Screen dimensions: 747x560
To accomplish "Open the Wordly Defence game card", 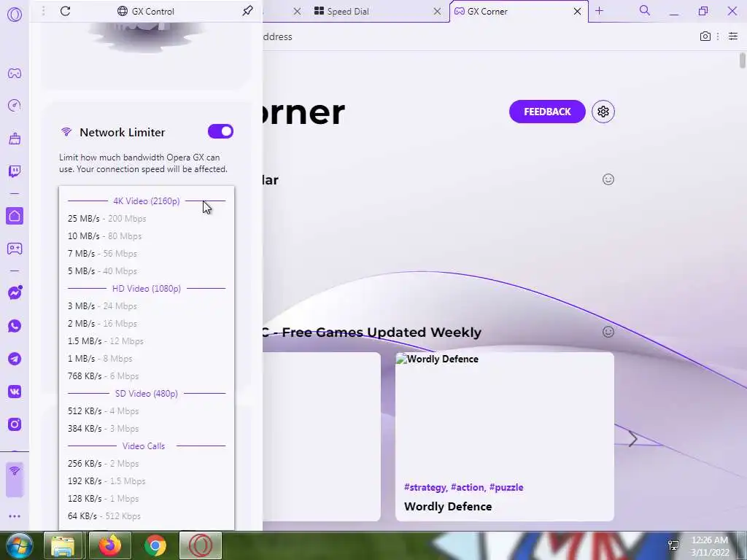I will click(505, 437).
